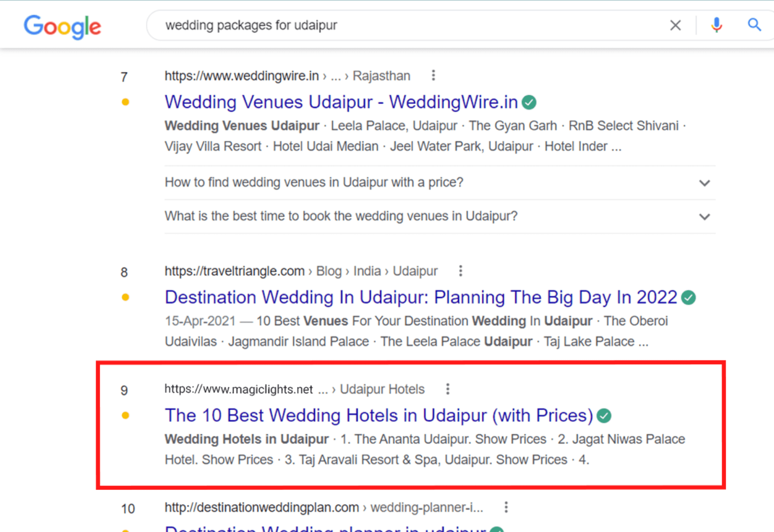Click green checkmark next to Destination Wedding title
The image size is (774, 532).
[x=688, y=298]
